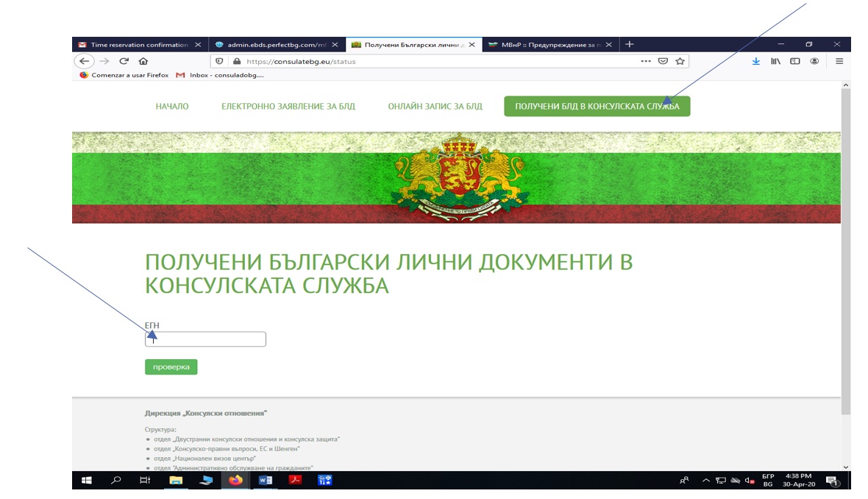Show hidden system tray icons chevron
868x499 pixels.
(706, 481)
